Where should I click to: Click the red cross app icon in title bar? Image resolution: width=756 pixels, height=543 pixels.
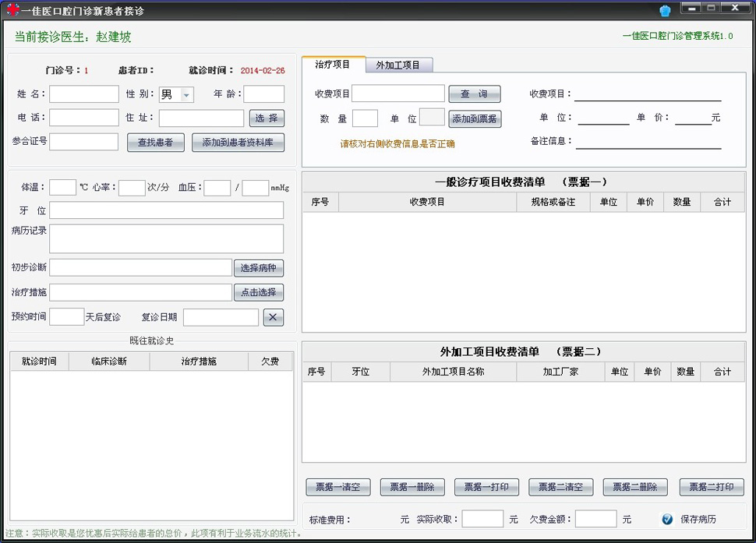(x=11, y=11)
